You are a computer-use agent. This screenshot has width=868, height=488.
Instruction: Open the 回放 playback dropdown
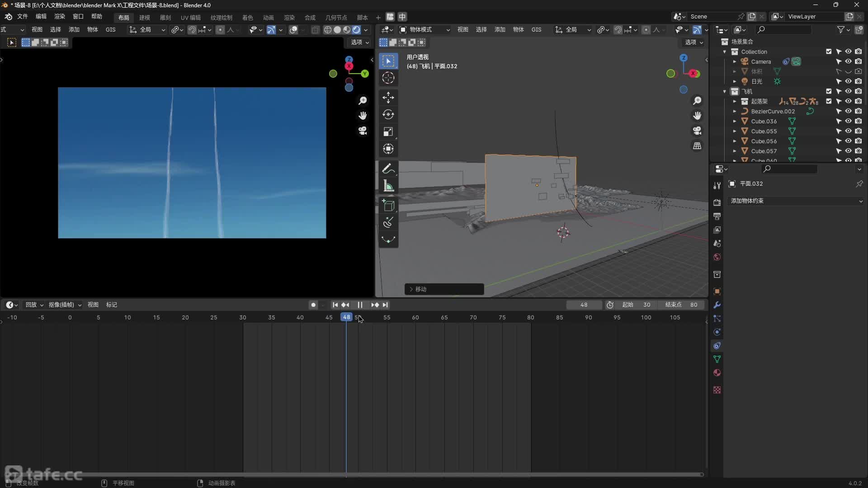point(34,305)
